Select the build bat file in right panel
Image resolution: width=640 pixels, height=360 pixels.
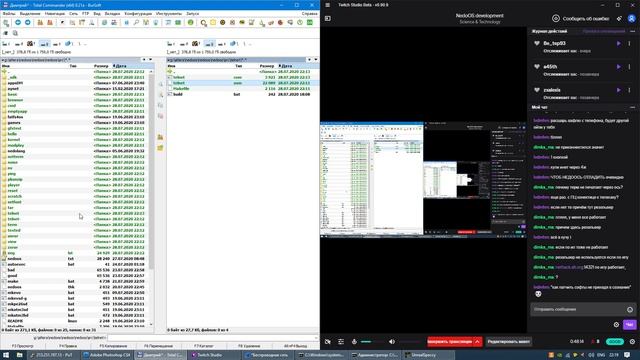point(242,94)
